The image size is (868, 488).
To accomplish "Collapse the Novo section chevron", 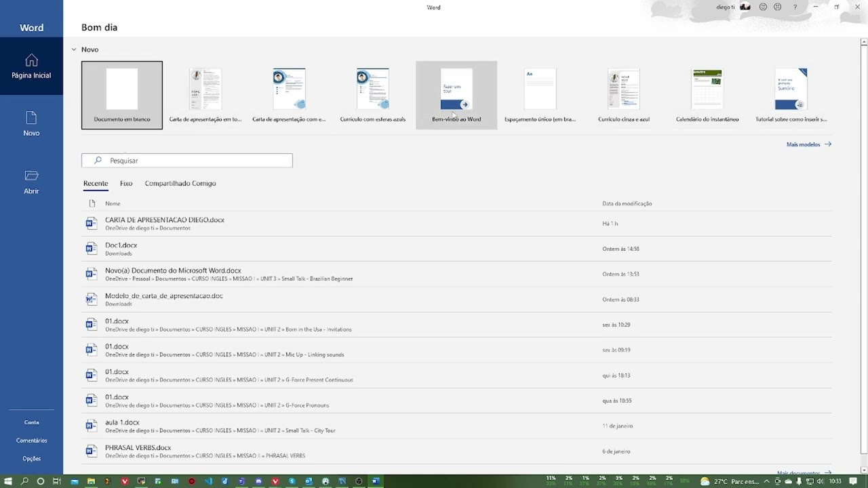I will [x=74, y=49].
